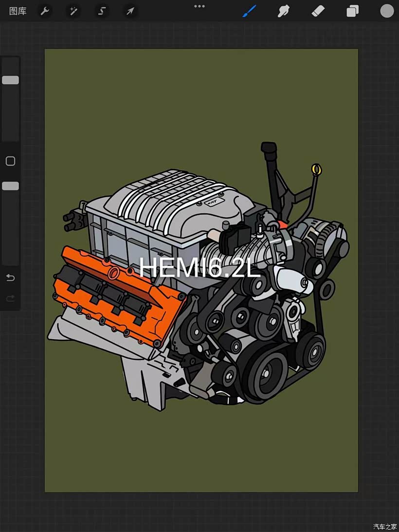Activate the Transform arrow tool
This screenshot has width=399, height=532.
(x=130, y=11)
